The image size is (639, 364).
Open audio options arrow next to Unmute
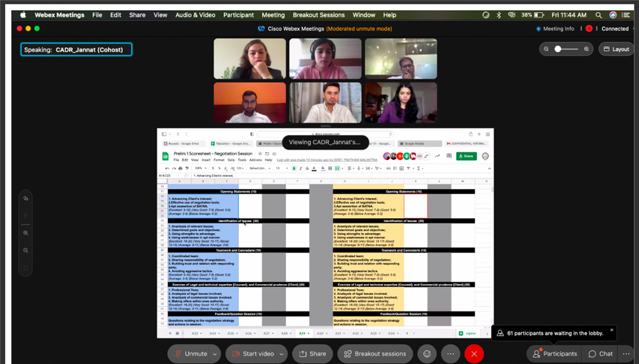(214, 354)
